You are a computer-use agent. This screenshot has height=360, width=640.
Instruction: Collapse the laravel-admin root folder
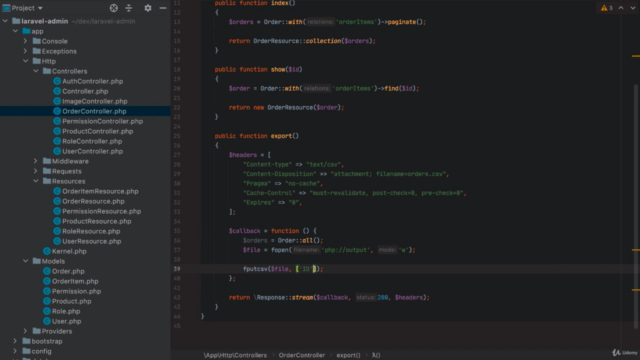pyautogui.click(x=5, y=21)
